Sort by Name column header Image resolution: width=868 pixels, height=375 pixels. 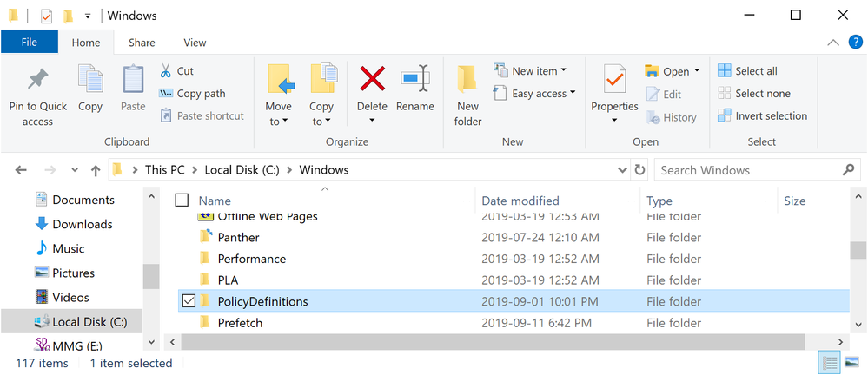pyautogui.click(x=215, y=201)
